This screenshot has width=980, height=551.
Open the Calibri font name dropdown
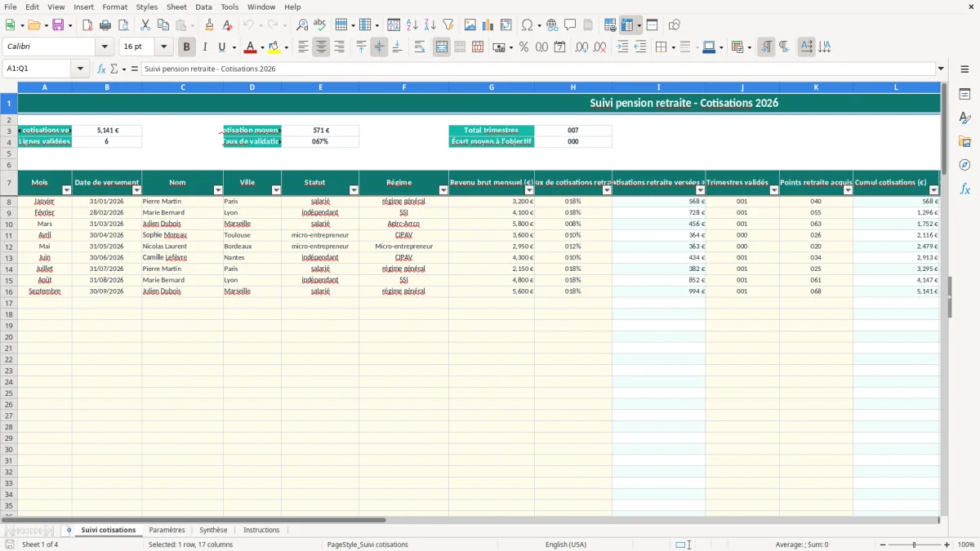pyautogui.click(x=104, y=47)
